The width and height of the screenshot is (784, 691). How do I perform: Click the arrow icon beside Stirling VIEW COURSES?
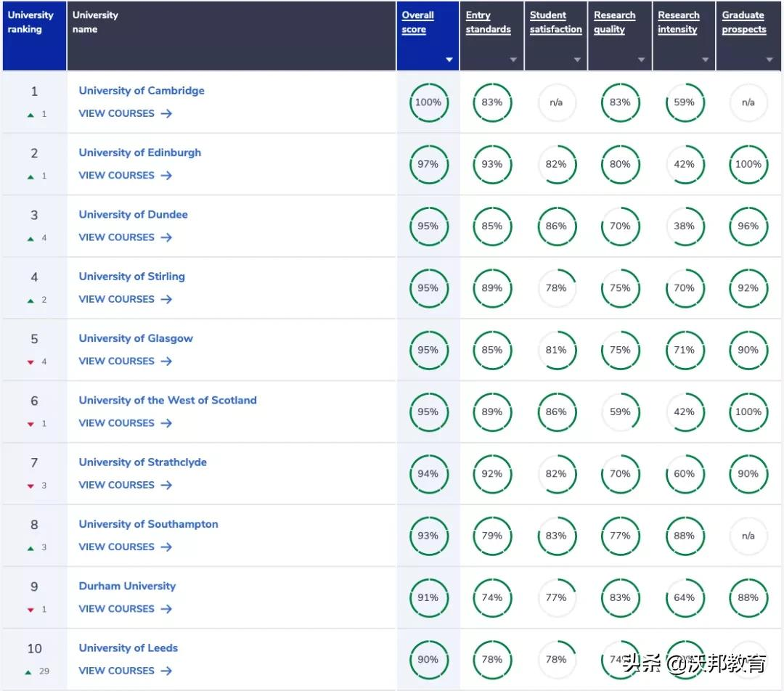pyautogui.click(x=166, y=300)
